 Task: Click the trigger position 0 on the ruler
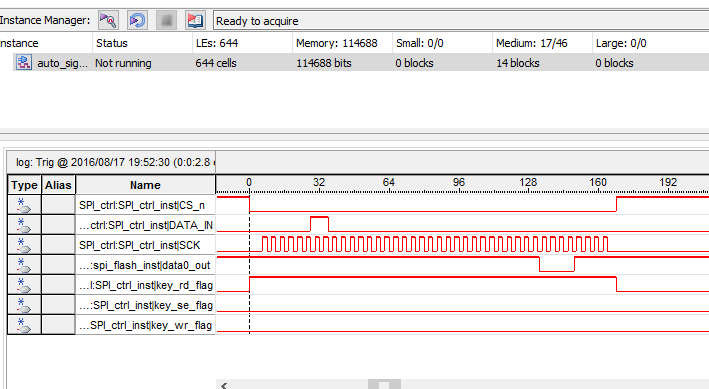point(249,182)
